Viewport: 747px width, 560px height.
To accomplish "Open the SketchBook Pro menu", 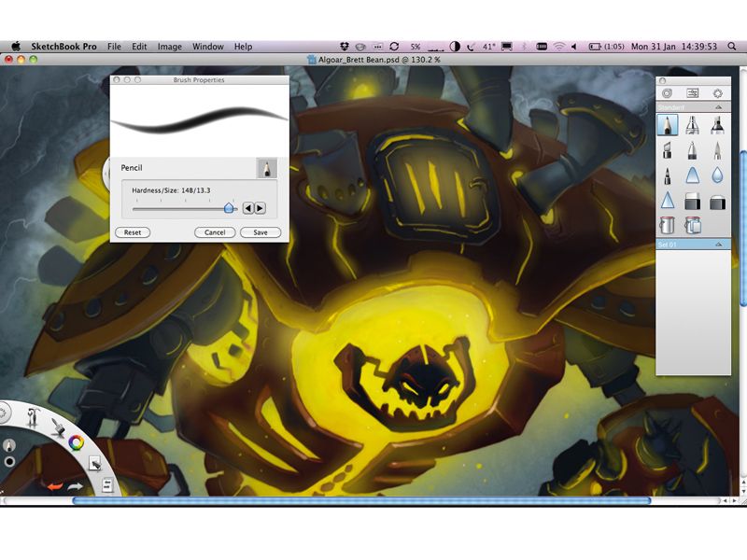I will tap(63, 46).
